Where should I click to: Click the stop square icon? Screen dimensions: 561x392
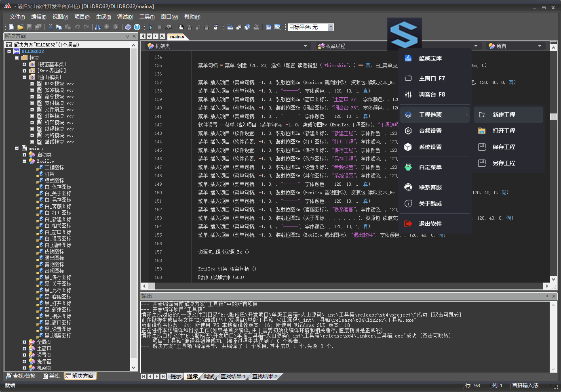point(160,27)
